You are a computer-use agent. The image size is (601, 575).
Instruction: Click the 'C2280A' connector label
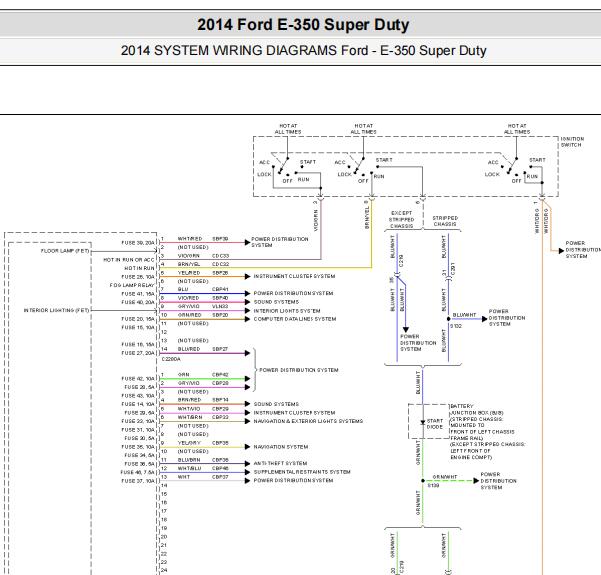coord(171,359)
